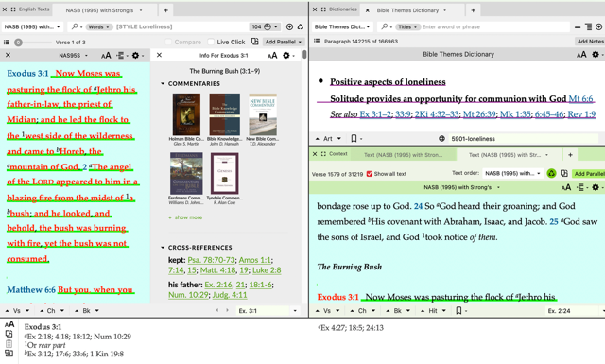Select Bible Themes Dictionary tab
Viewport: 605px width, 364px height.
click(407, 10)
